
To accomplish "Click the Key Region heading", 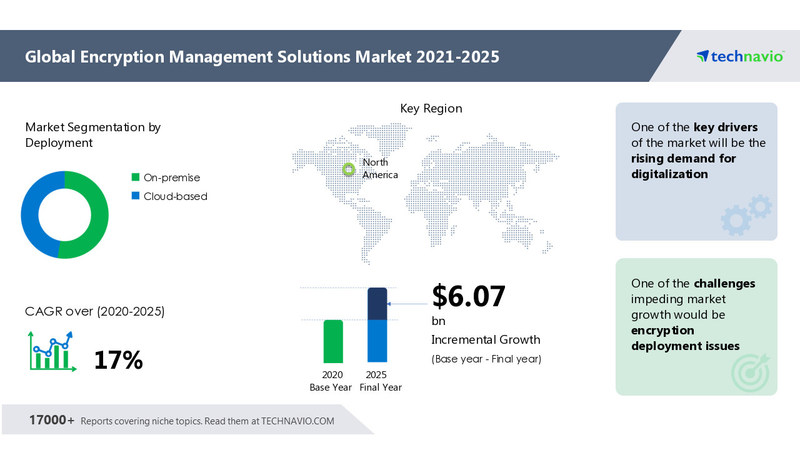I will coord(431,108).
